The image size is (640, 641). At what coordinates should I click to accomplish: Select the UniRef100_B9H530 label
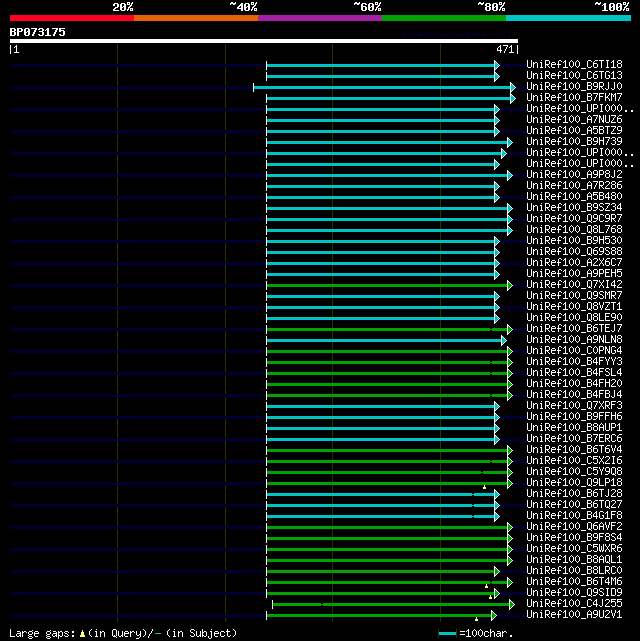tap(574, 241)
